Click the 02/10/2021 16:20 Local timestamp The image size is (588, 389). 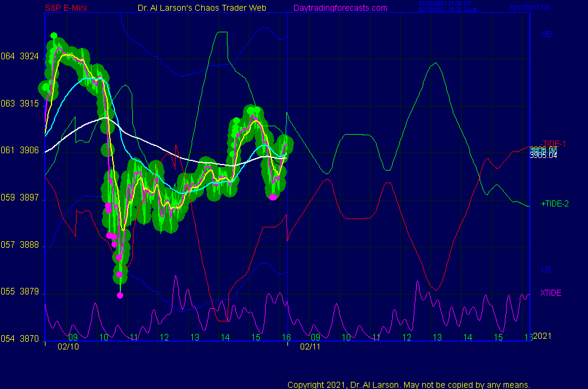pos(448,10)
